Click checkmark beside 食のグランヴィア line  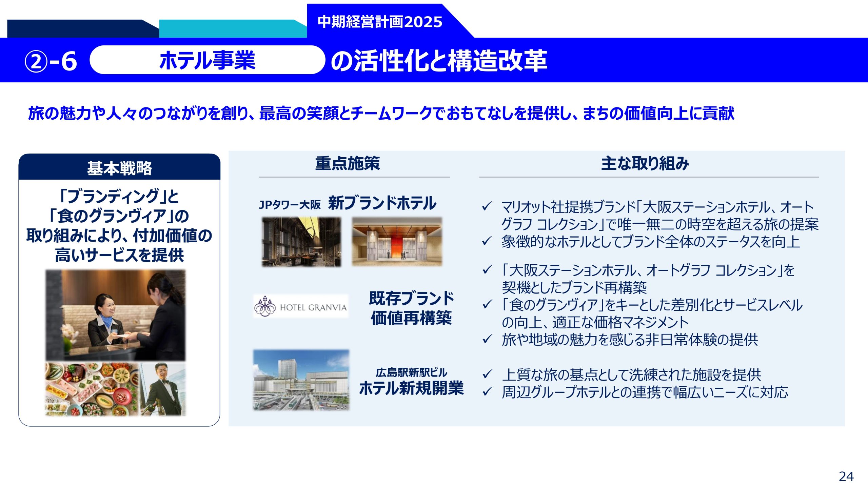tap(487, 305)
